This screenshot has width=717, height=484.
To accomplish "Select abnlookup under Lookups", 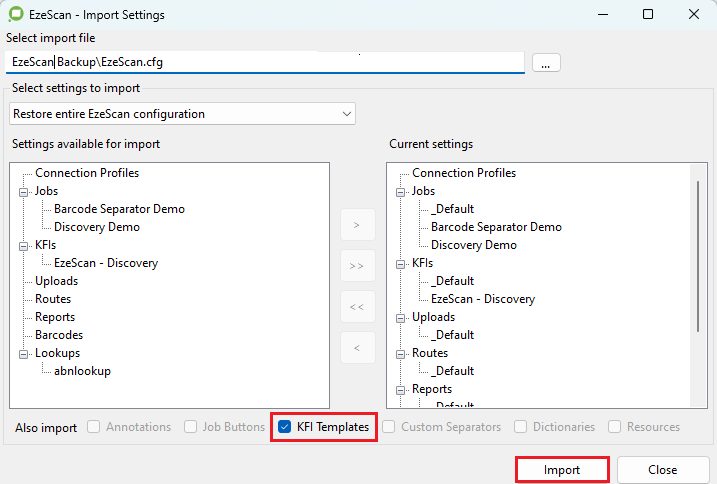I will point(82,371).
